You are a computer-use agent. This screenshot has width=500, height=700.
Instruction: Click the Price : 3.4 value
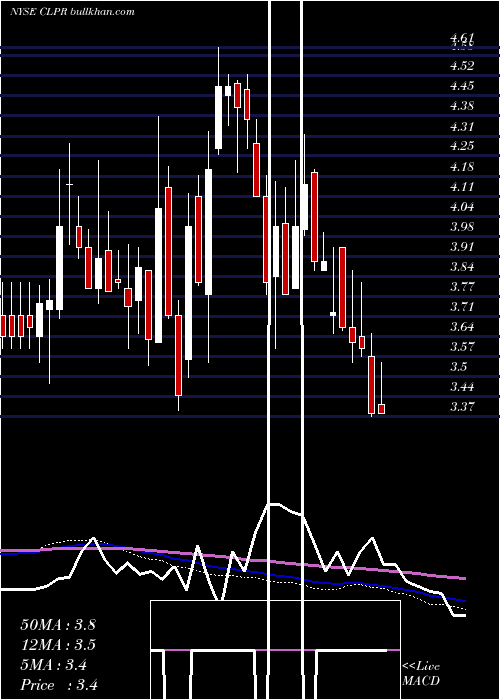point(59,685)
